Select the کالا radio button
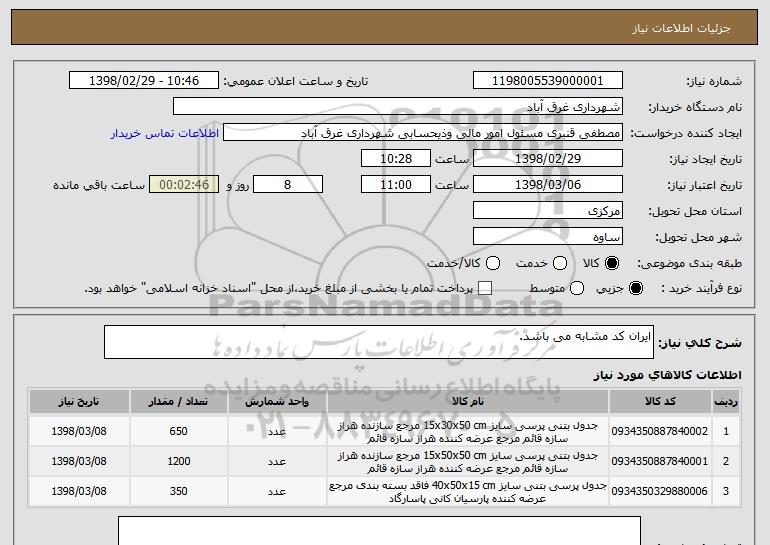 pos(612,263)
